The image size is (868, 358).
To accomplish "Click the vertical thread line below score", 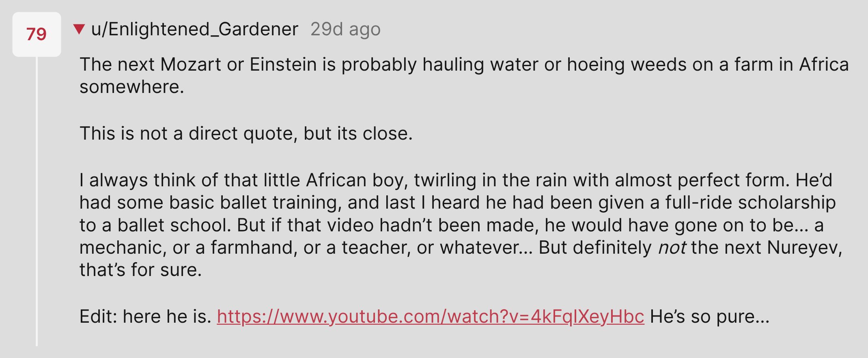I will tap(37, 201).
